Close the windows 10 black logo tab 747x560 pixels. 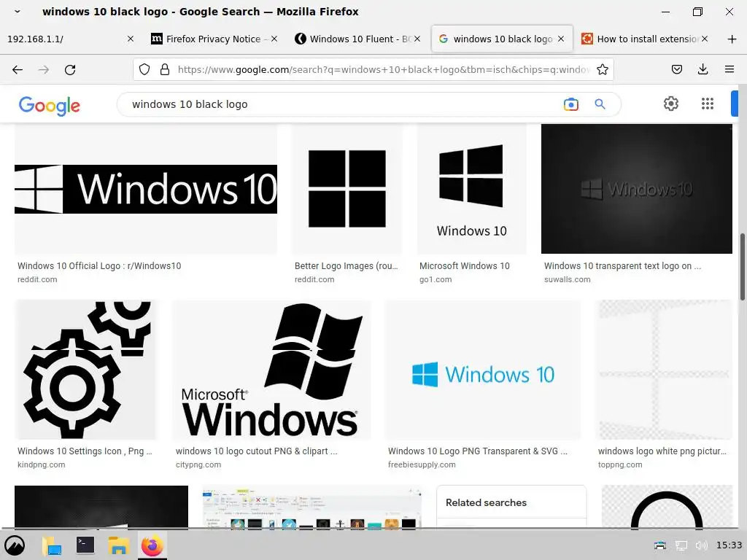point(561,39)
